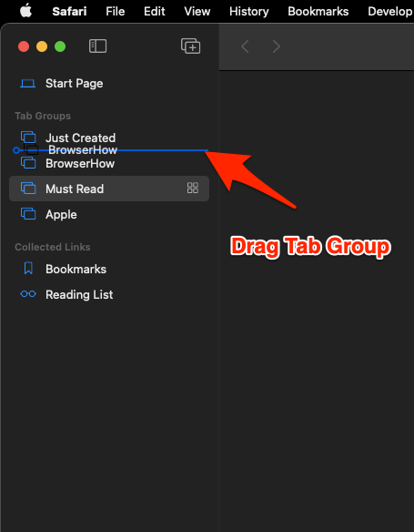Open Bookmarks in Collected Links

(109, 269)
